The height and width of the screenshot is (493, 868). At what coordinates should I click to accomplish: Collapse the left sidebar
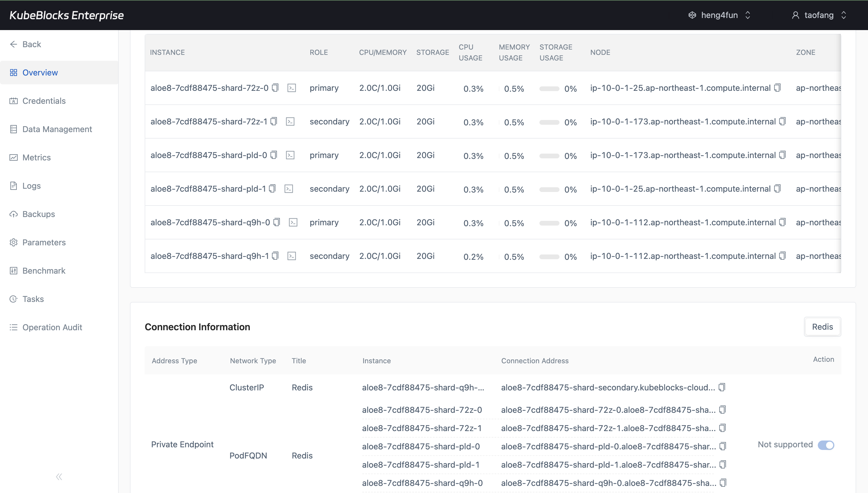click(x=59, y=476)
